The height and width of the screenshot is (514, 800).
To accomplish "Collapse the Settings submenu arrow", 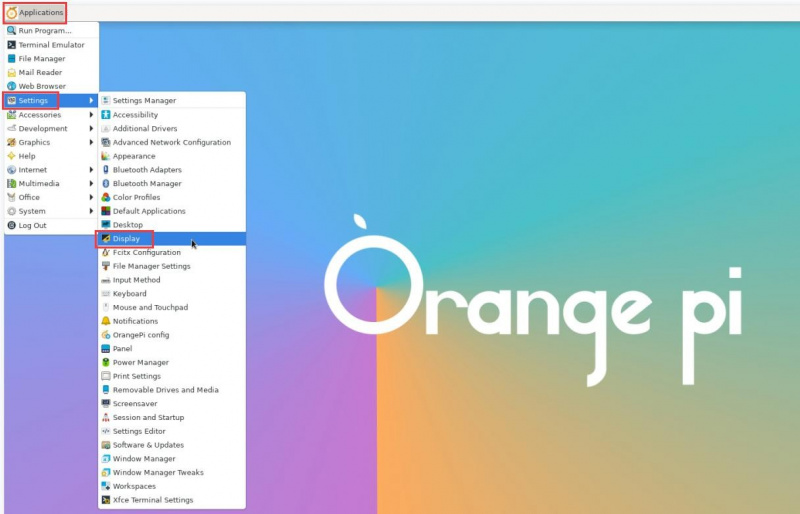I will click(91, 101).
